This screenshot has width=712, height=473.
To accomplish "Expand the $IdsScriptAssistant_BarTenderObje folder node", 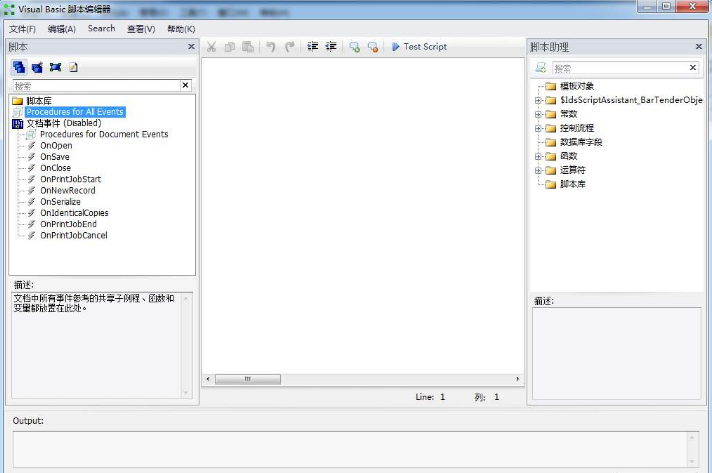I will (x=538, y=100).
